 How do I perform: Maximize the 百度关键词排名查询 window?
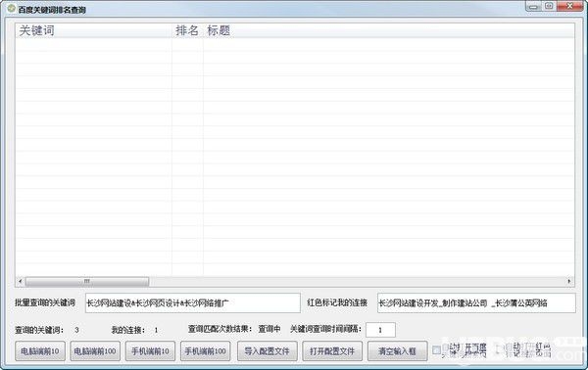tap(550, 7)
